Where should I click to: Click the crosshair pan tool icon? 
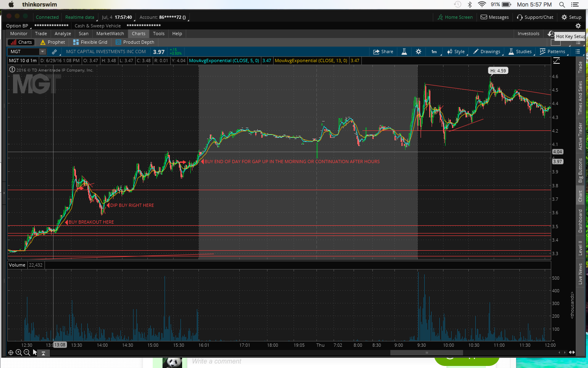pos(11,352)
